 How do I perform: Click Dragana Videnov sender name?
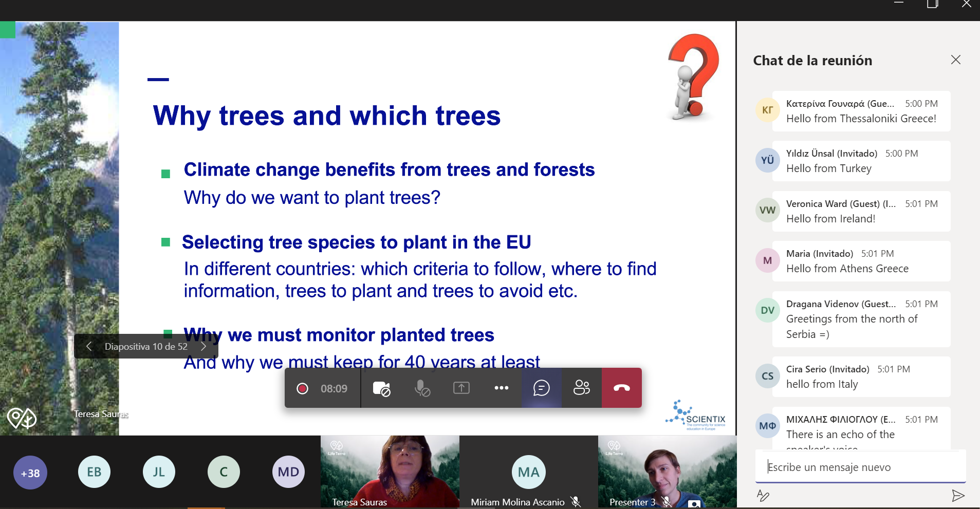click(841, 304)
